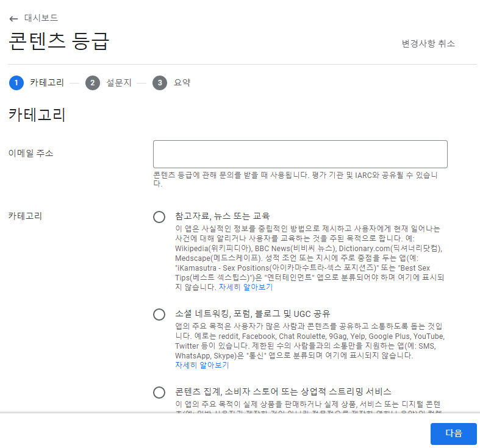Go back to 대시보드 link

41,18
